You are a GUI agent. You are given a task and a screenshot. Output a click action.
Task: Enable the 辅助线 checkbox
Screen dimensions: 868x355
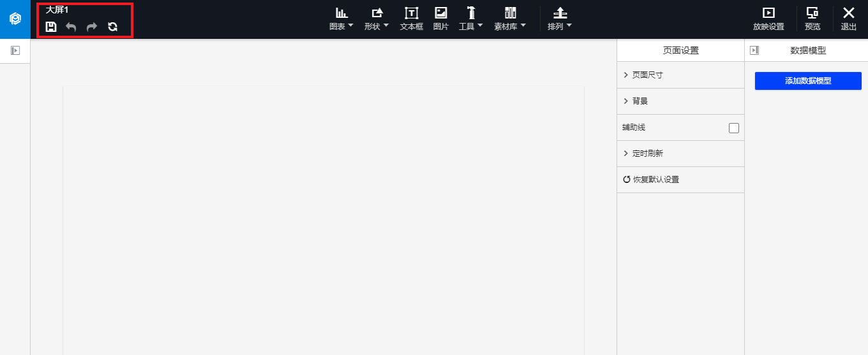pos(734,128)
